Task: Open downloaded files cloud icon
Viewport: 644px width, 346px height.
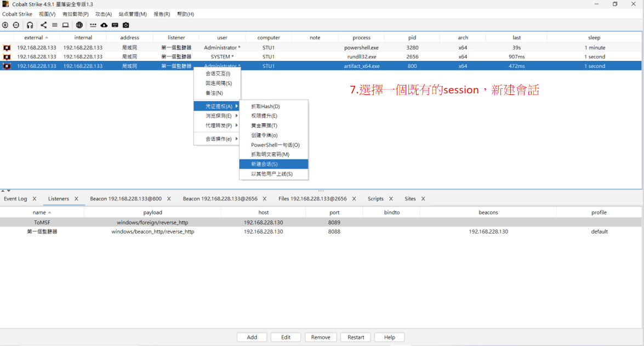Action: pyautogui.click(x=104, y=25)
